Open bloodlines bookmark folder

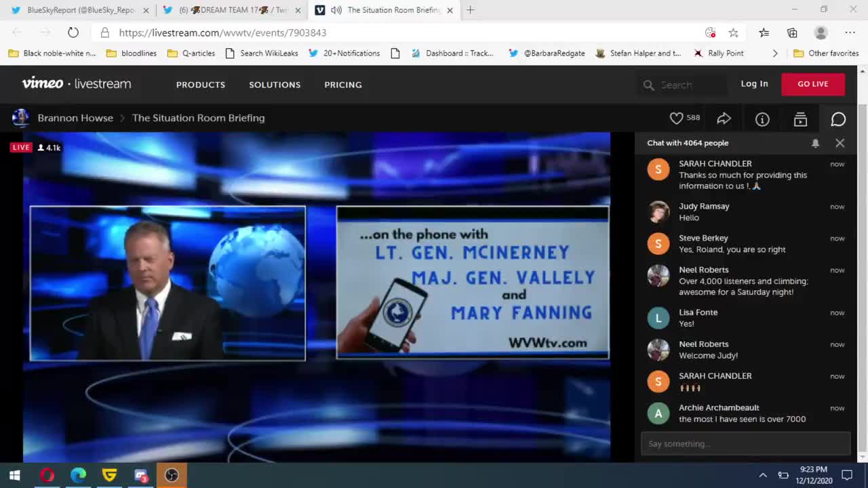pyautogui.click(x=132, y=54)
